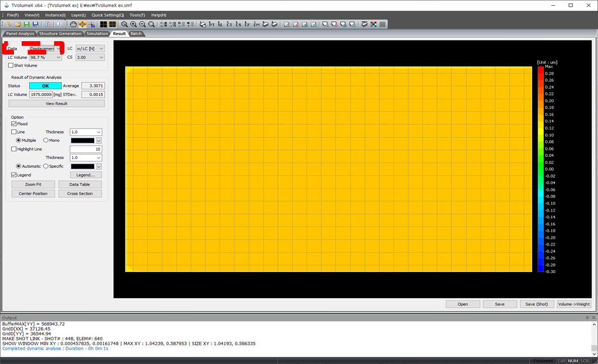Click the View Result button

(56, 104)
